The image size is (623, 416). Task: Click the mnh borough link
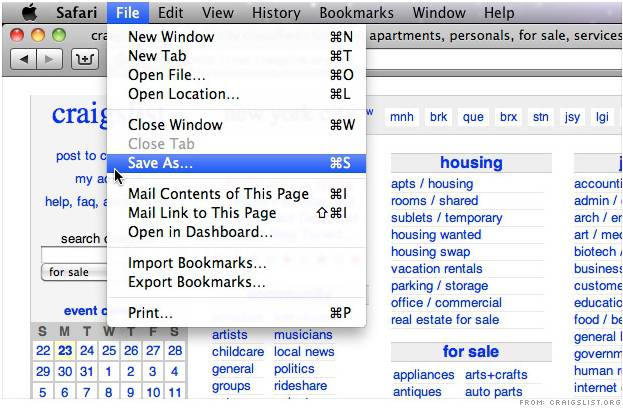[x=402, y=117]
